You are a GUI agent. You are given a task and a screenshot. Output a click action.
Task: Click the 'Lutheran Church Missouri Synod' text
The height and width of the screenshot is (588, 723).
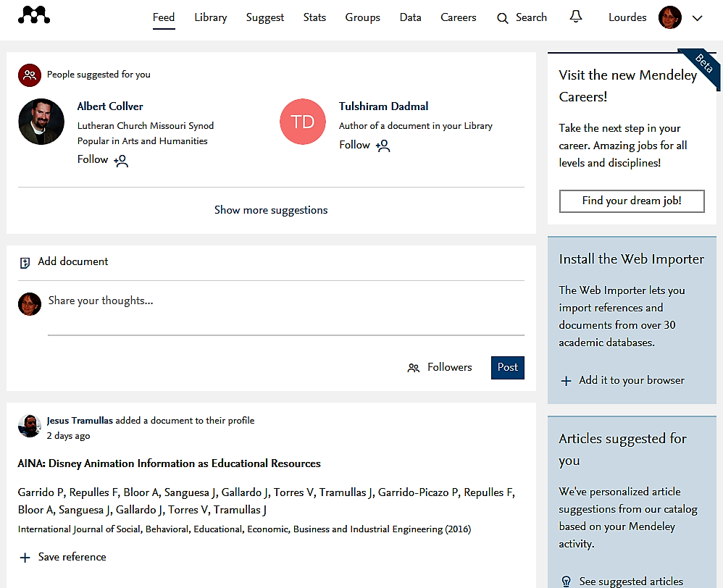(x=146, y=126)
